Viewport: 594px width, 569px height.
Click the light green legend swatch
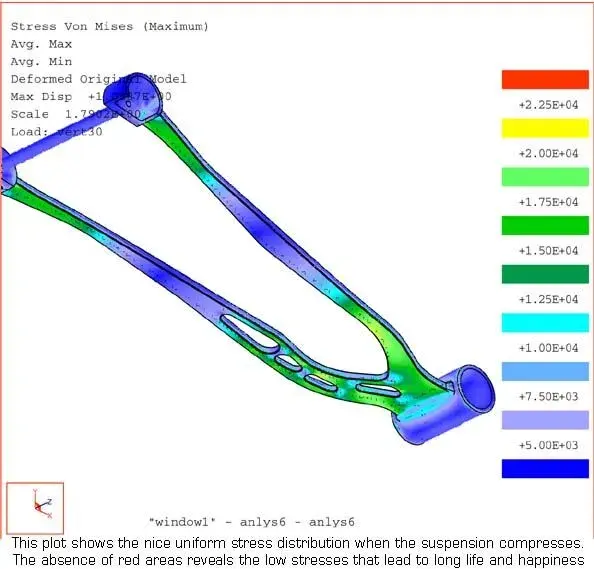point(545,177)
